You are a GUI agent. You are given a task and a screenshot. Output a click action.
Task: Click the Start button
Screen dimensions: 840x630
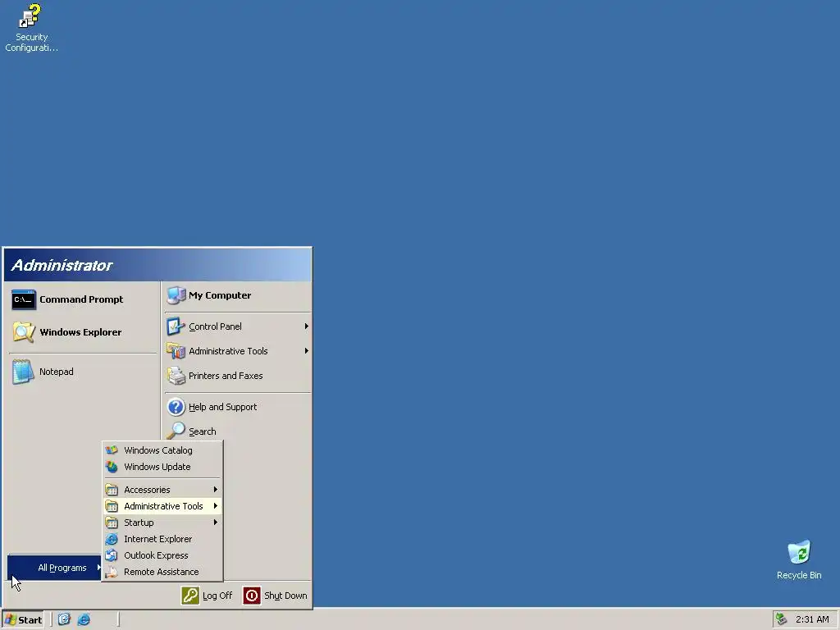point(23,620)
